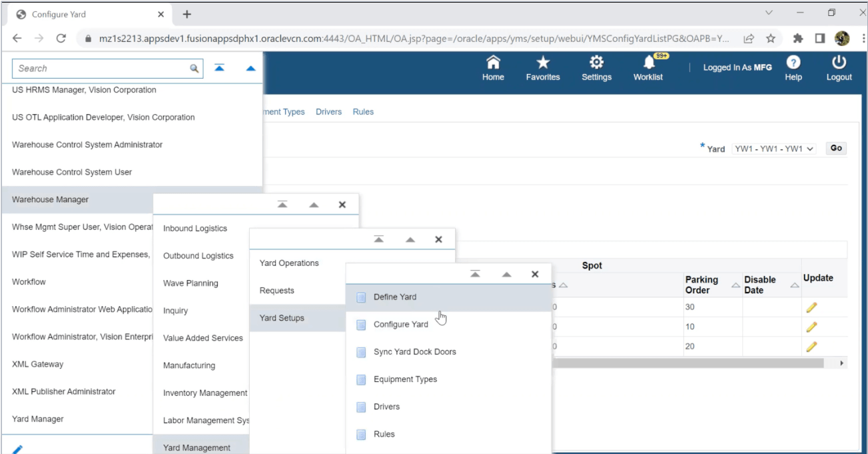Collapse all on Warehouse Manager submenu panel

point(282,205)
